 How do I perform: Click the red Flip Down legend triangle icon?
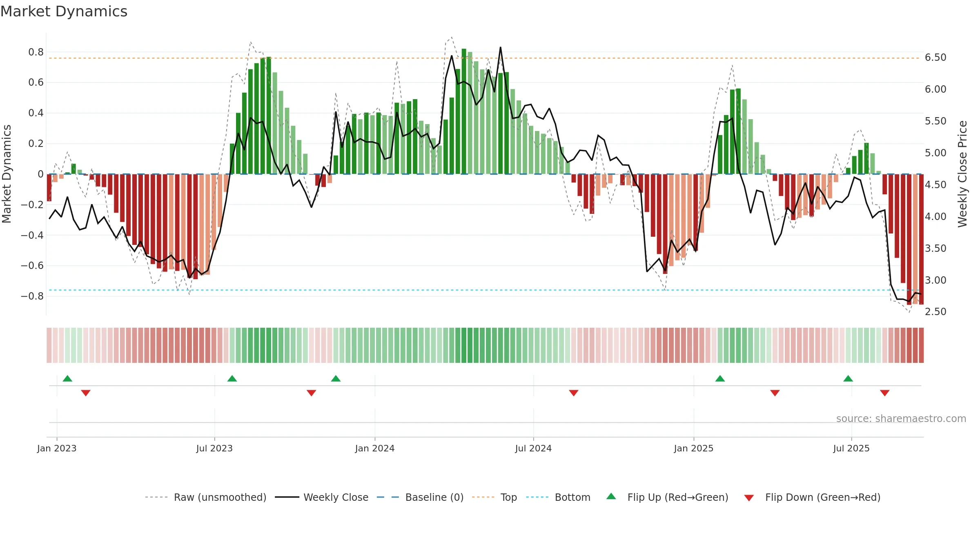(x=749, y=498)
